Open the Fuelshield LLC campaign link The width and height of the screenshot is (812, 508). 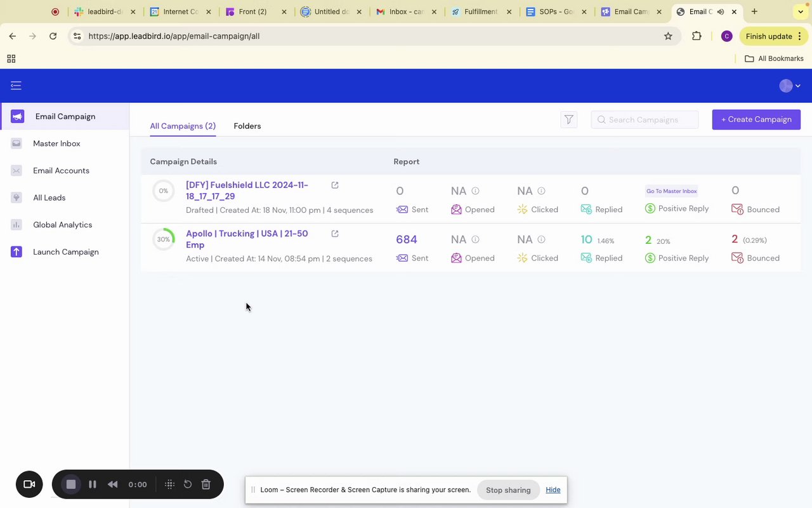coord(247,190)
